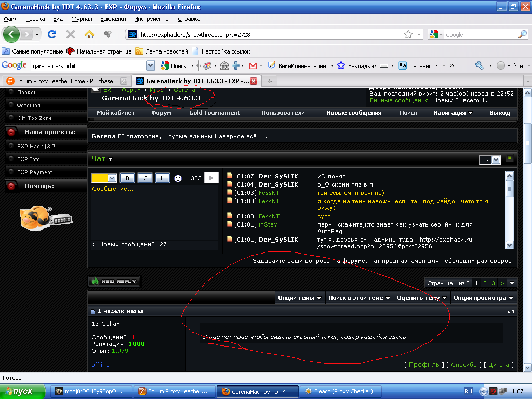Click the search magnifier in the Google box
The height and width of the screenshot is (399, 532).
coord(523,35)
